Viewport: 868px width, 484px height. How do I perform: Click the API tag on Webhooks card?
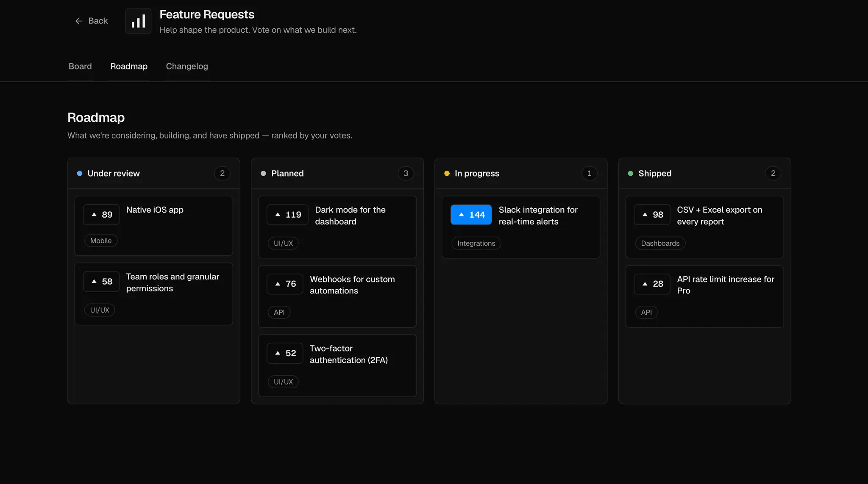[x=279, y=313]
